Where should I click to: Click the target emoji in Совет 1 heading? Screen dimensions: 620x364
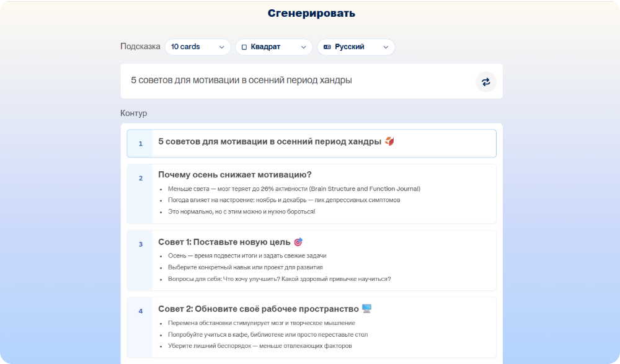tap(298, 242)
